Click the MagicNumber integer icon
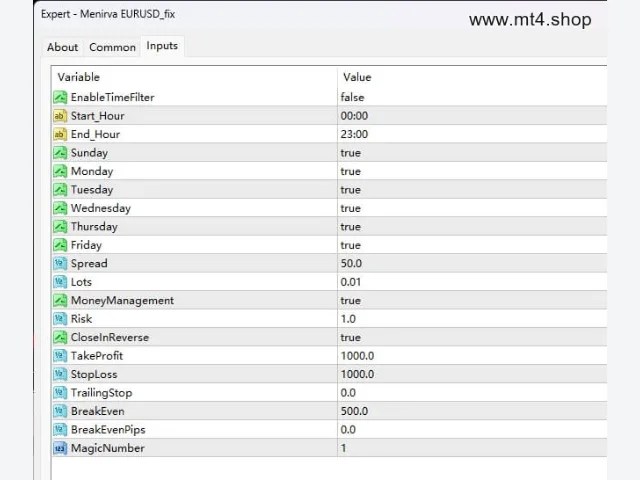The height and width of the screenshot is (480, 640). pyautogui.click(x=60, y=448)
